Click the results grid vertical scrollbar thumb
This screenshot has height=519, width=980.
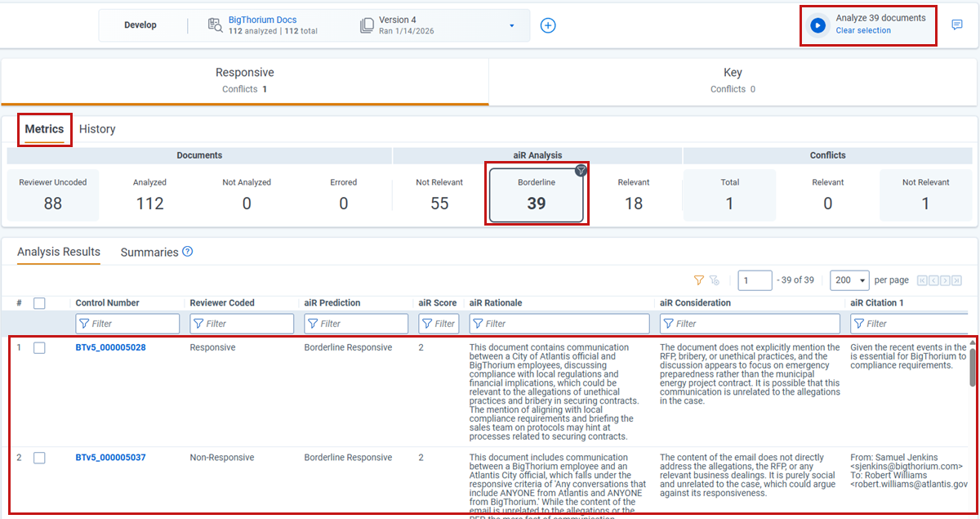(972, 367)
